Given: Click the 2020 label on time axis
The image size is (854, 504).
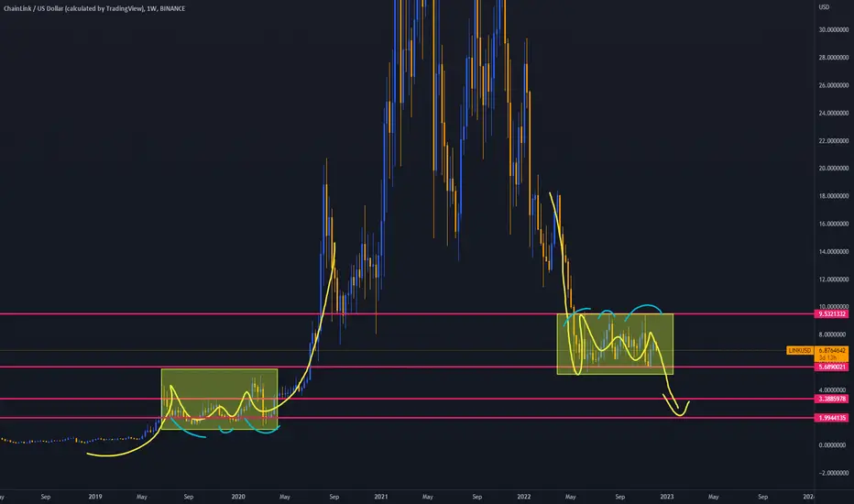Looking at the screenshot, I should [x=238, y=497].
